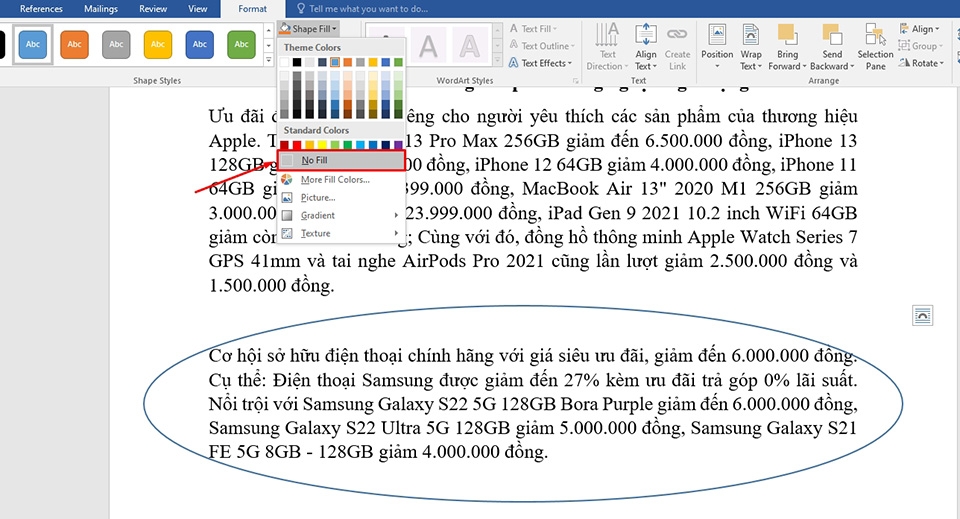This screenshot has width=960, height=519.
Task: Pick the white theme color swatch
Action: coord(284,62)
